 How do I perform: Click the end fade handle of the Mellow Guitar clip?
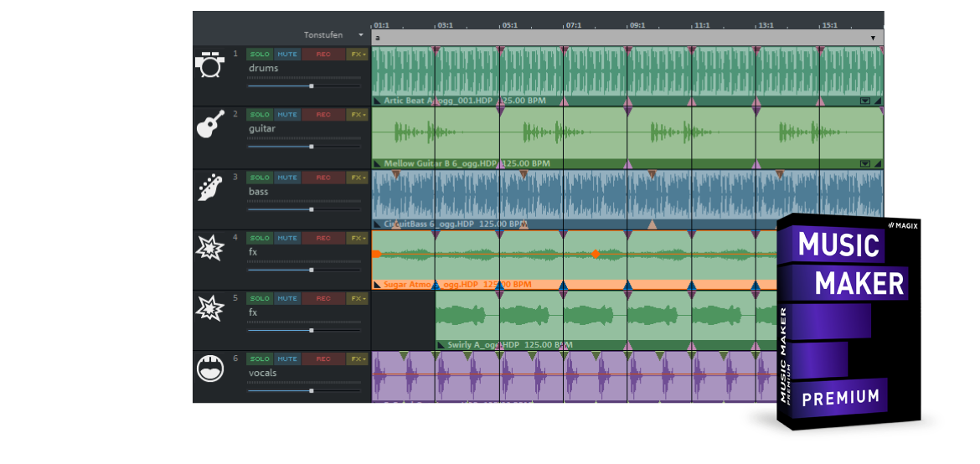pos(878,163)
